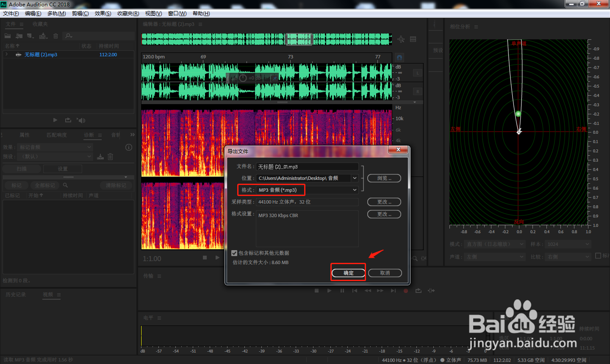Click the info icon in Diagnostics panel
This screenshot has height=364, width=610.
129,147
